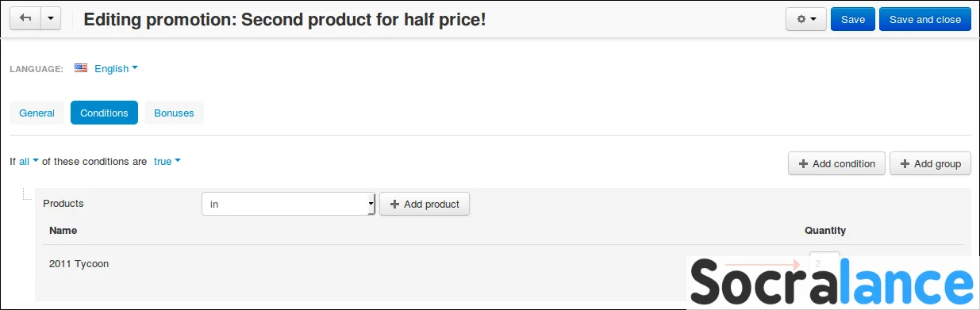Click the plus icon on Add group
This screenshot has width=980, height=310.
tap(905, 163)
